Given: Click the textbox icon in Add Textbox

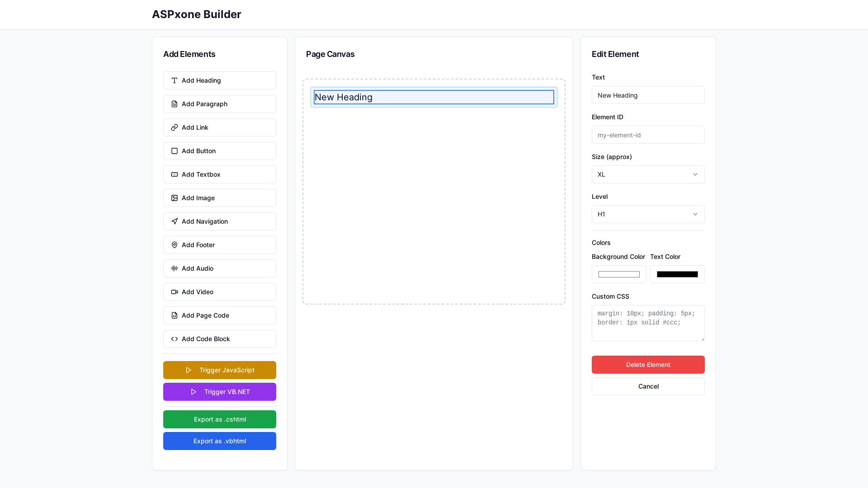Looking at the screenshot, I should [175, 174].
